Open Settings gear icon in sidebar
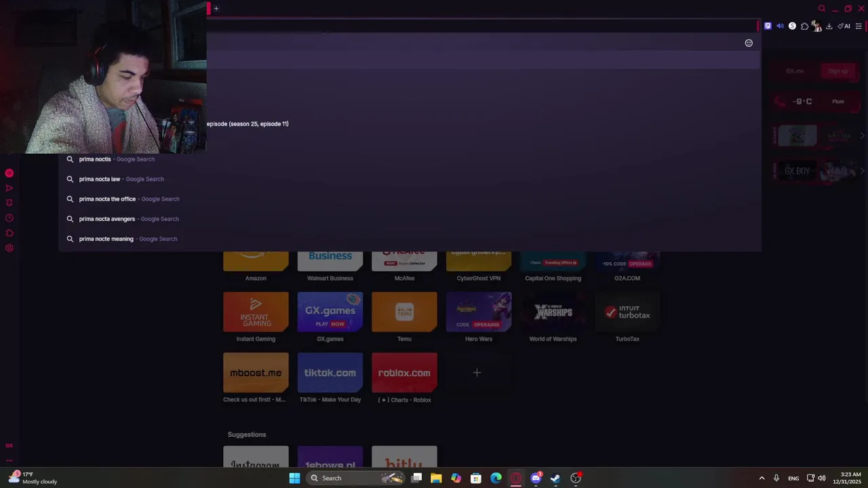 (x=9, y=247)
